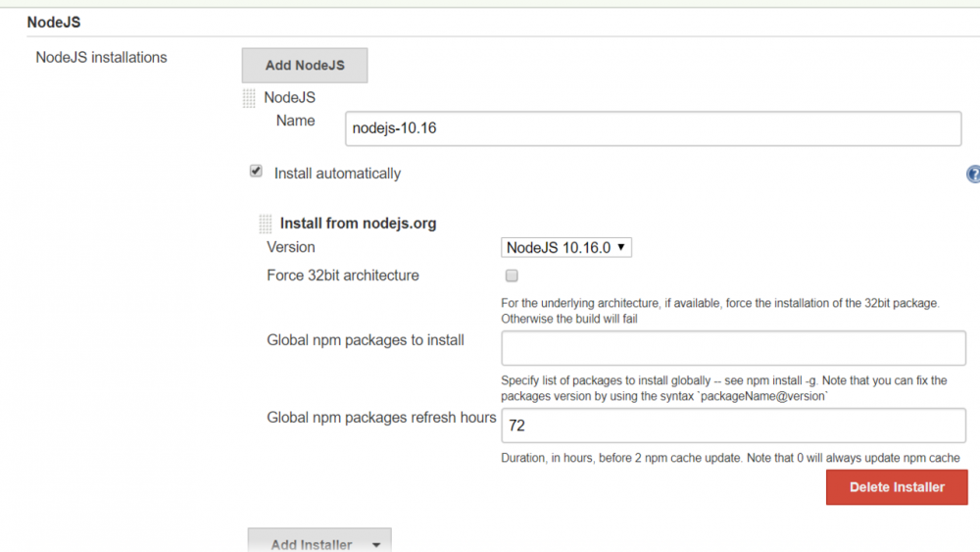Click the Version label

[291, 247]
